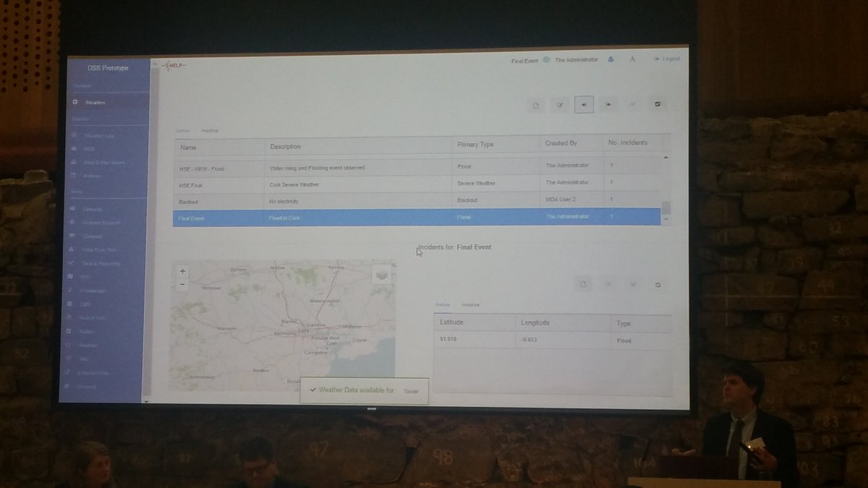Click the user profile icon in header
Screen dimensions: 868x488
(x=631, y=60)
